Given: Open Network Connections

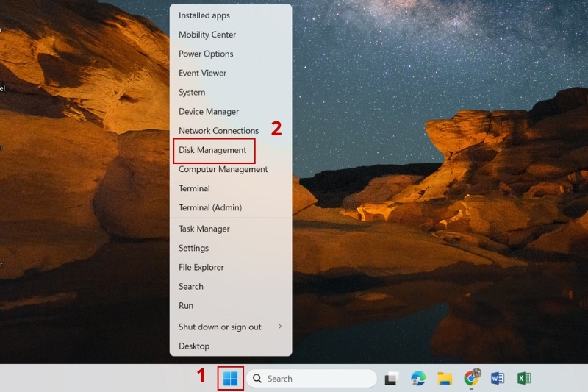Looking at the screenshot, I should click(x=231, y=130).
